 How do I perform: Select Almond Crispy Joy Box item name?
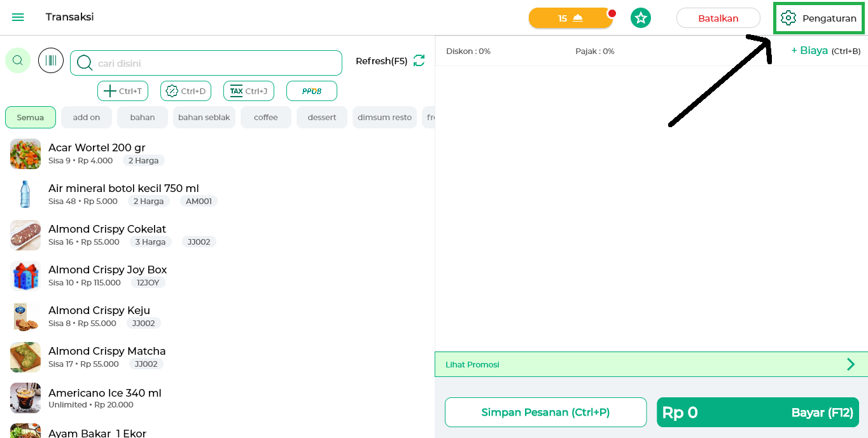[x=108, y=270]
